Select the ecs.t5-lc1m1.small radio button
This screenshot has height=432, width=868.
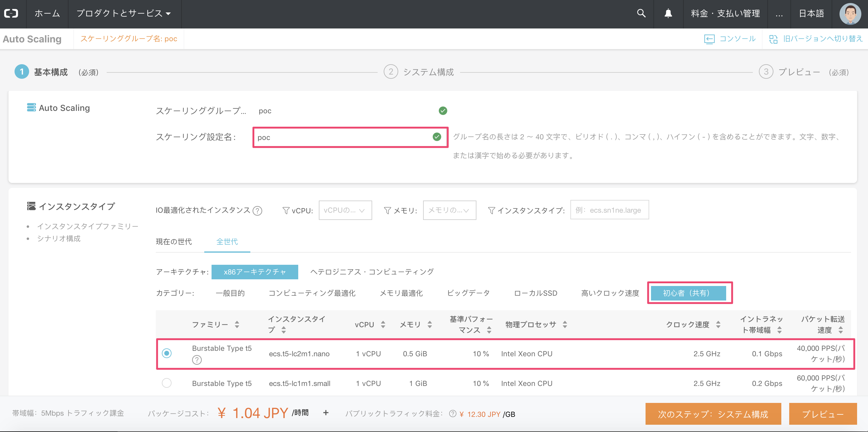coord(166,383)
